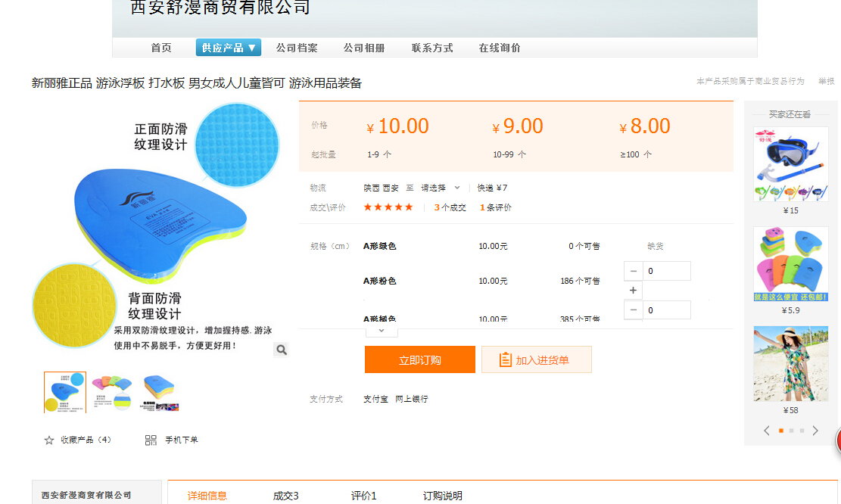The height and width of the screenshot is (504, 841).
Task: Open the 供应产品 dropdown menu
Action: tap(229, 48)
